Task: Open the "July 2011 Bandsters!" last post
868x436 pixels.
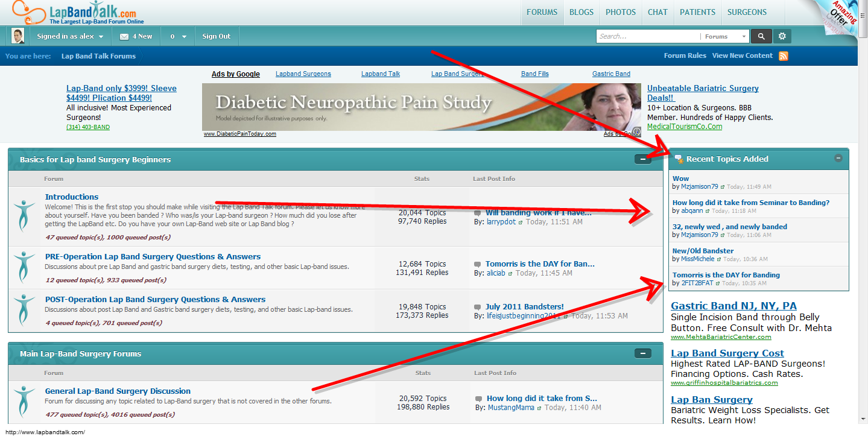Action: coord(525,306)
